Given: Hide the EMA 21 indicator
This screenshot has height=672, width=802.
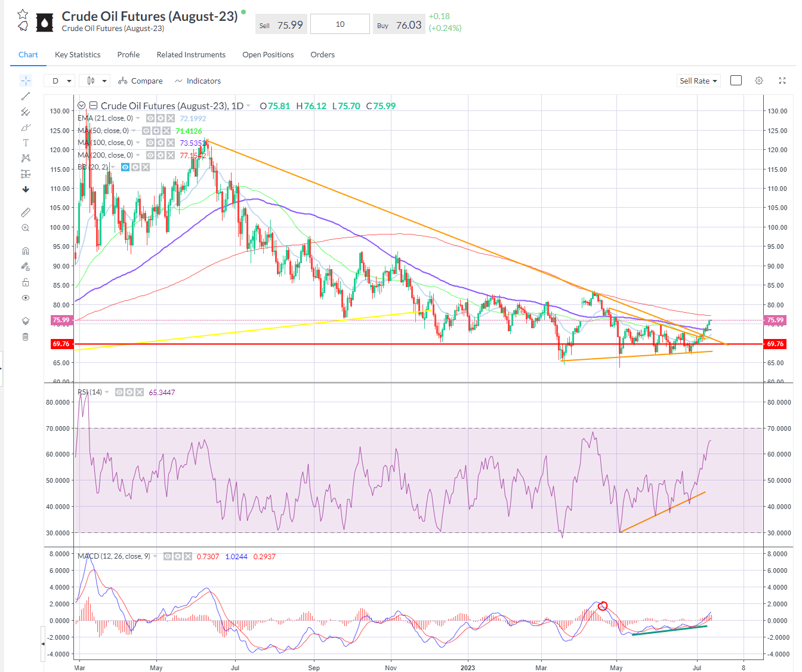Looking at the screenshot, I should [150, 118].
